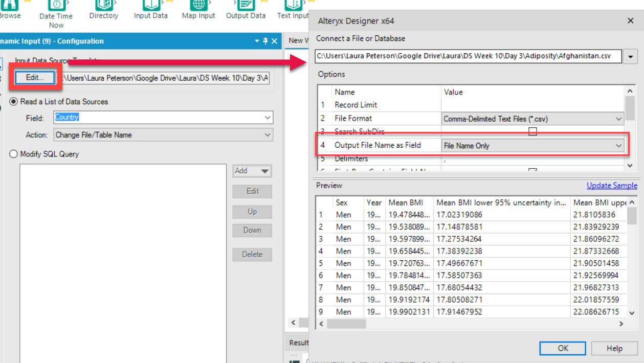Open the Configuration panel options arrow

[257, 41]
